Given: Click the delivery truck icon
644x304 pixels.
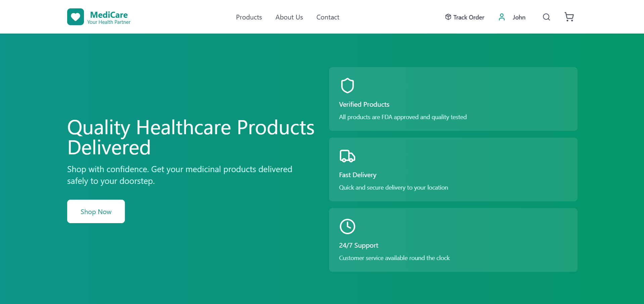Looking at the screenshot, I should 347,156.
